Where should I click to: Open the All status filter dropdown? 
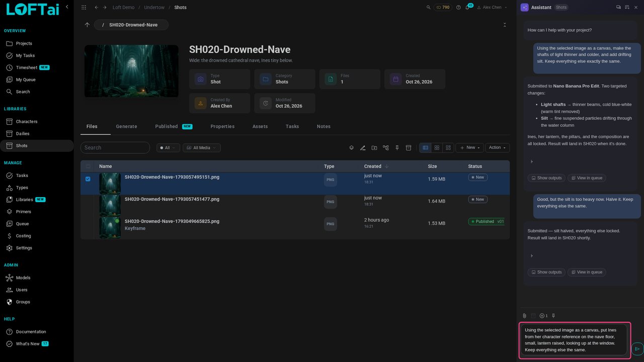[x=168, y=148]
